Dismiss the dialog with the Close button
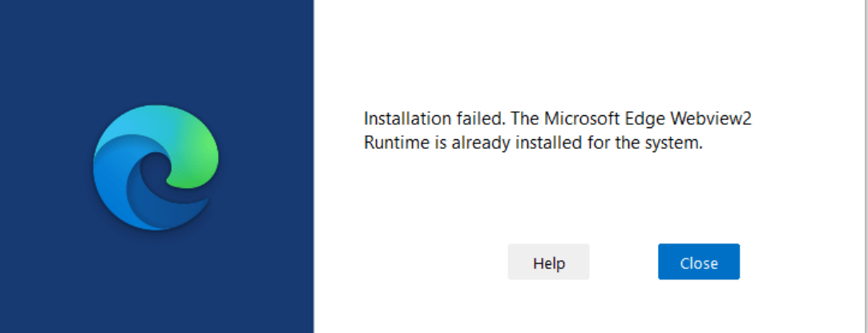Screen dimensions: 868x333 698,263
